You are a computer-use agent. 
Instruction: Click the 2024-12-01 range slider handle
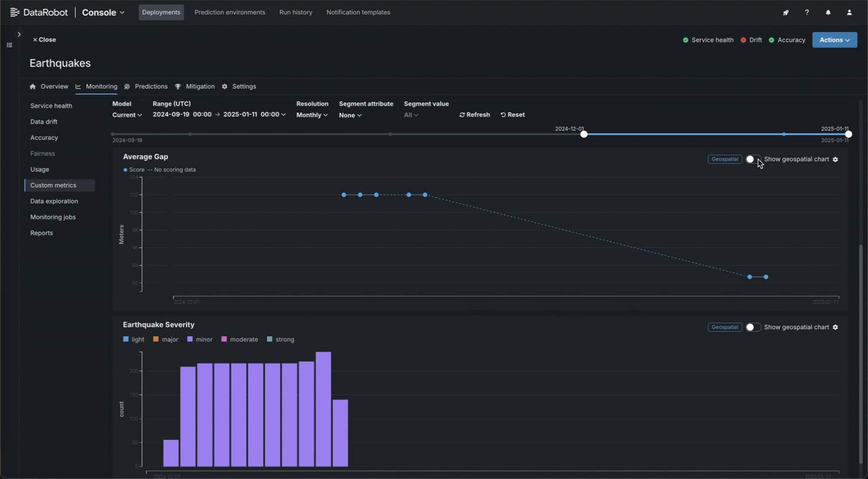[584, 134]
